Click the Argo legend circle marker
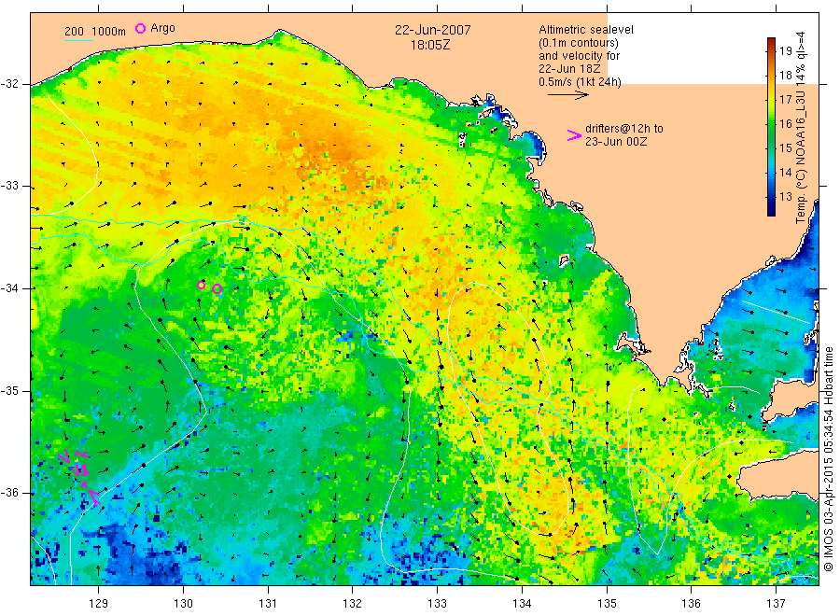840x616 pixels. [x=140, y=28]
